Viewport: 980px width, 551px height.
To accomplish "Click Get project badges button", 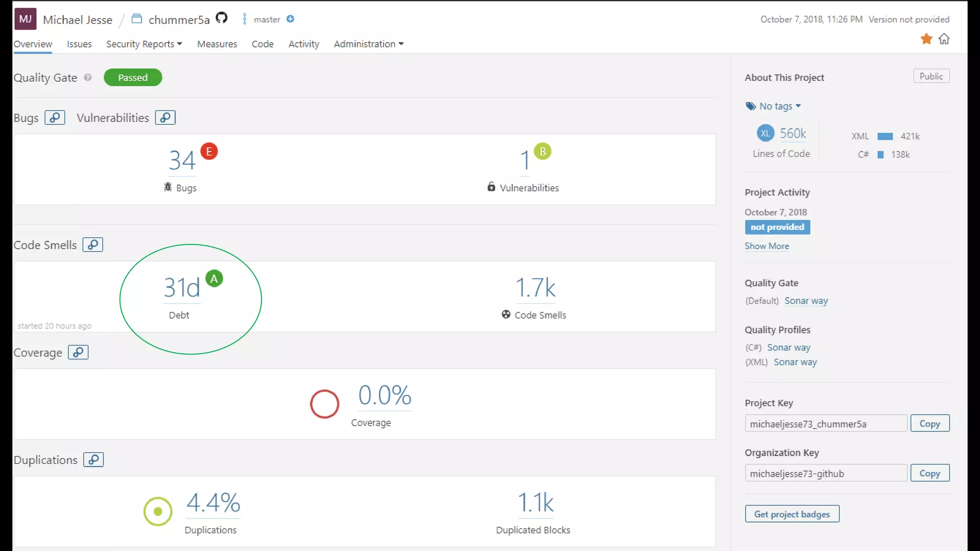I will (x=792, y=514).
